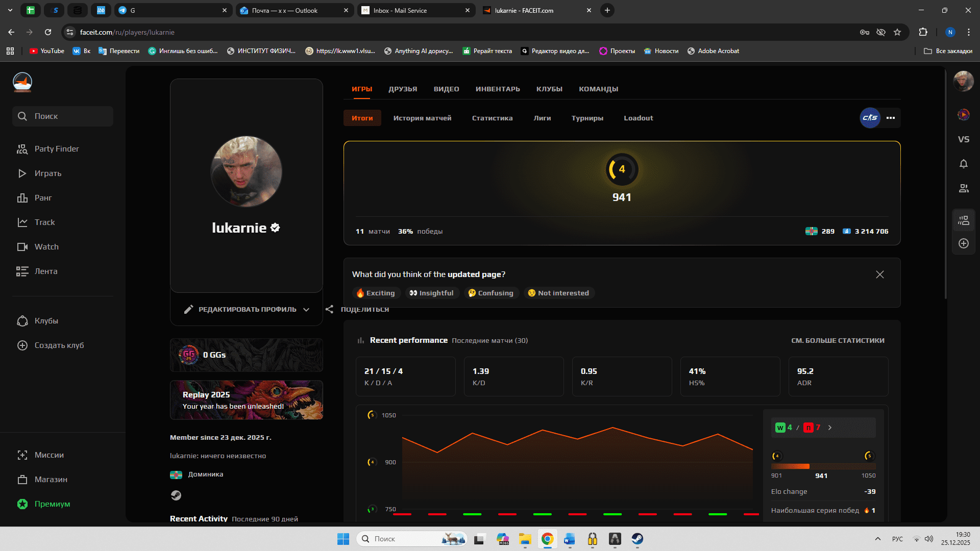Click the Steam icon under profile description
This screenshot has height=551, width=980.
click(x=176, y=495)
